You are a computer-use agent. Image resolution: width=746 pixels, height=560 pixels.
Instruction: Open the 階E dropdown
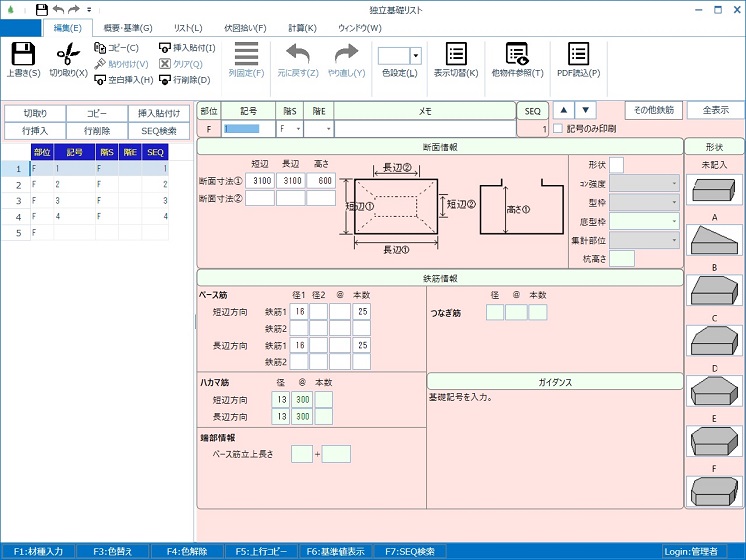point(328,129)
